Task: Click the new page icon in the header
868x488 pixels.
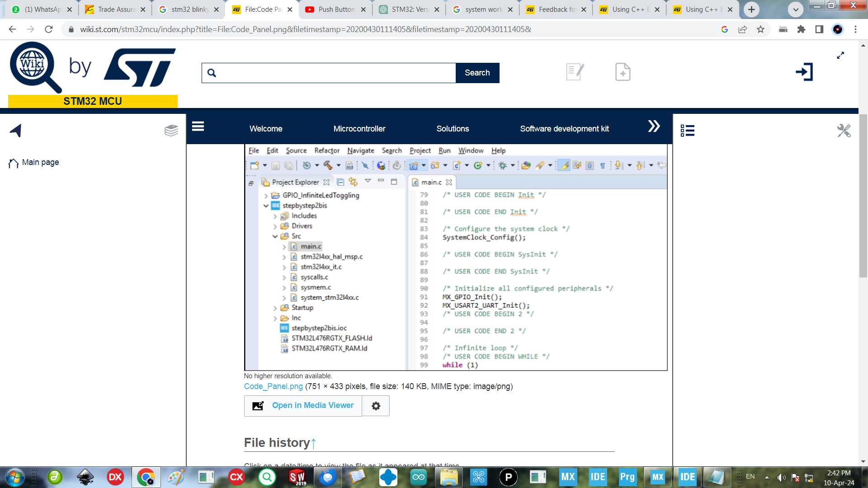Action: 623,71
